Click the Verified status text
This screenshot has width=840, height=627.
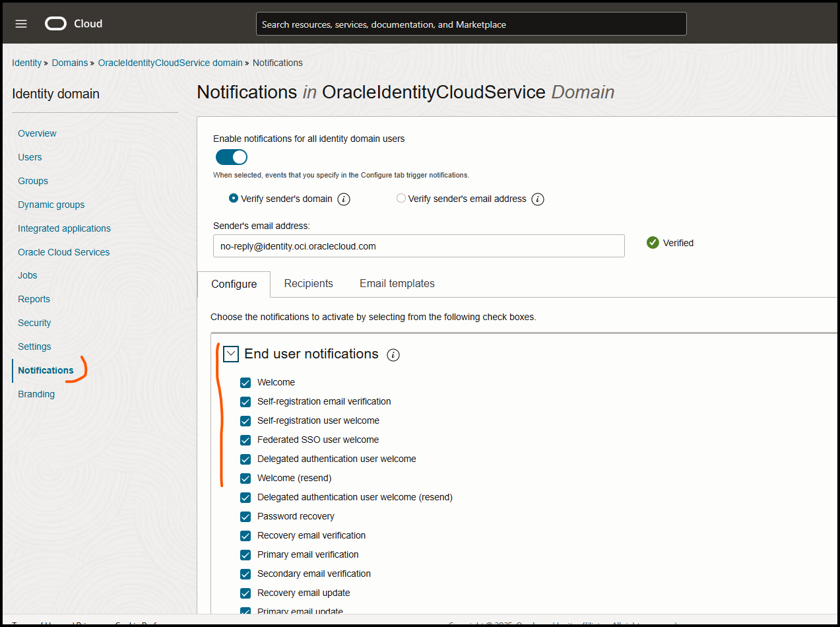678,243
